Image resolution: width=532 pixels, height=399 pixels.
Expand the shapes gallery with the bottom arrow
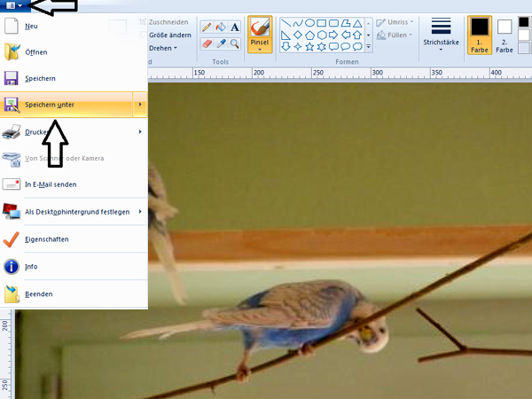click(369, 46)
